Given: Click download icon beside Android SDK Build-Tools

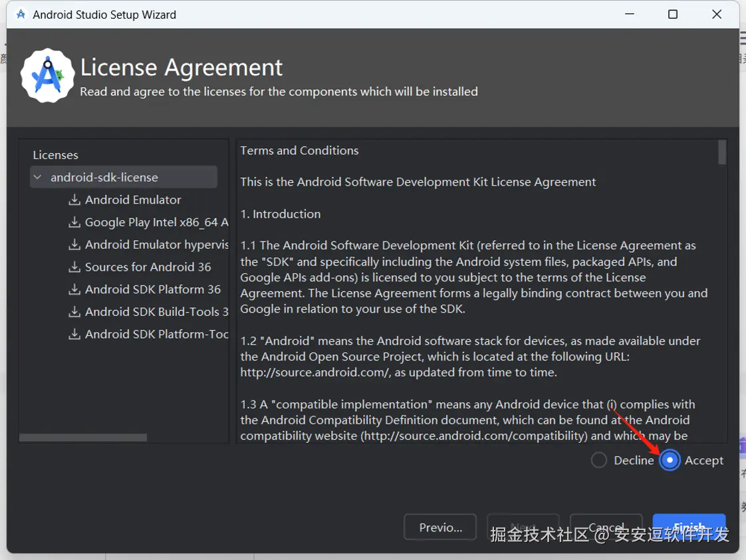Looking at the screenshot, I should coord(74,312).
